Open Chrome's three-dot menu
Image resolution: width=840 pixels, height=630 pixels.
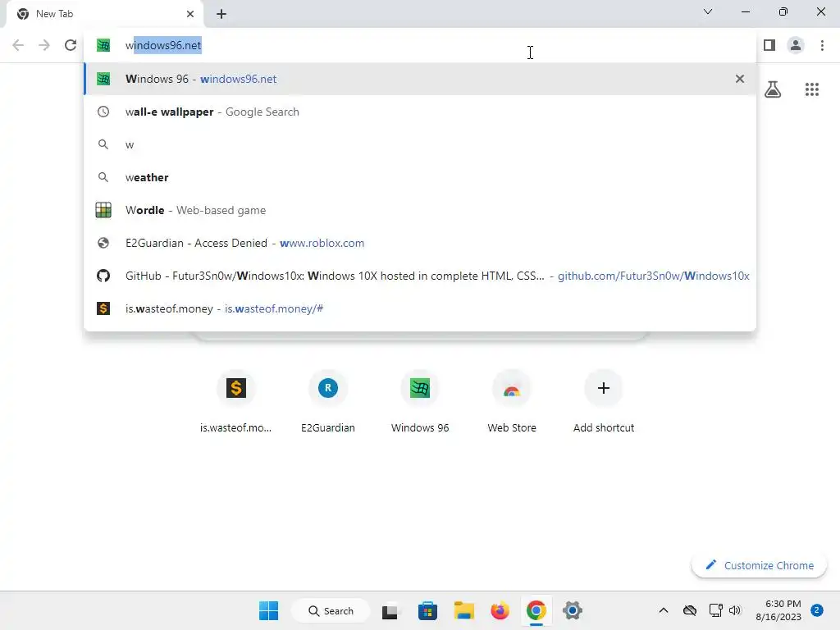822,45
